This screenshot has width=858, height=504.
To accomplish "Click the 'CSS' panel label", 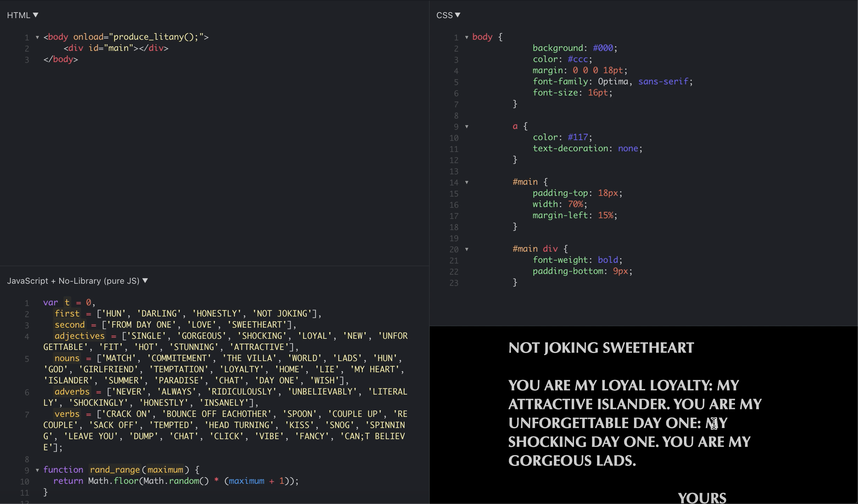I will (444, 15).
